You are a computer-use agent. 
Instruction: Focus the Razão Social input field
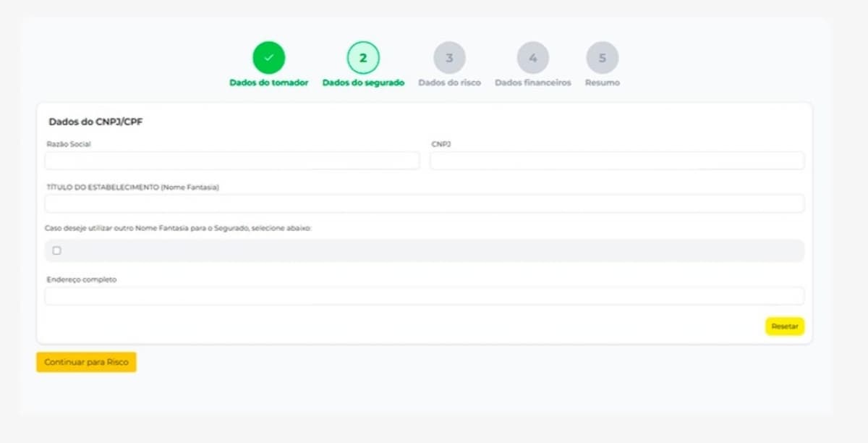[x=231, y=161]
